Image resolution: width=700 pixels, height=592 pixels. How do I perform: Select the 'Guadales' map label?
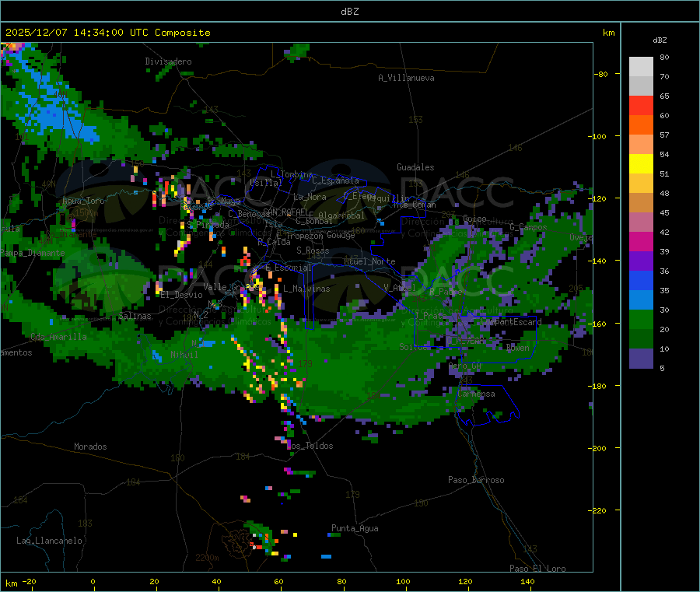(x=415, y=167)
